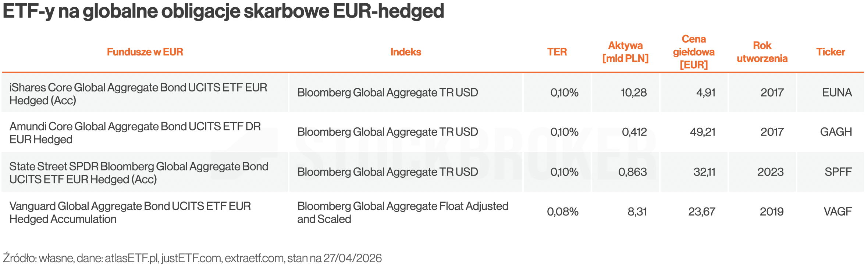Click the "TER" column header
868x271 pixels.
click(557, 52)
